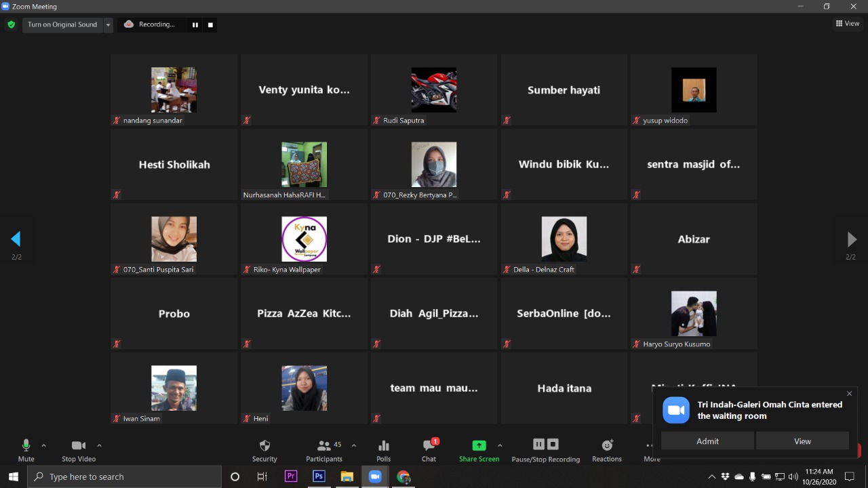Screen dimensions: 868x488
Task: Open the Chat panel
Action: [429, 451]
